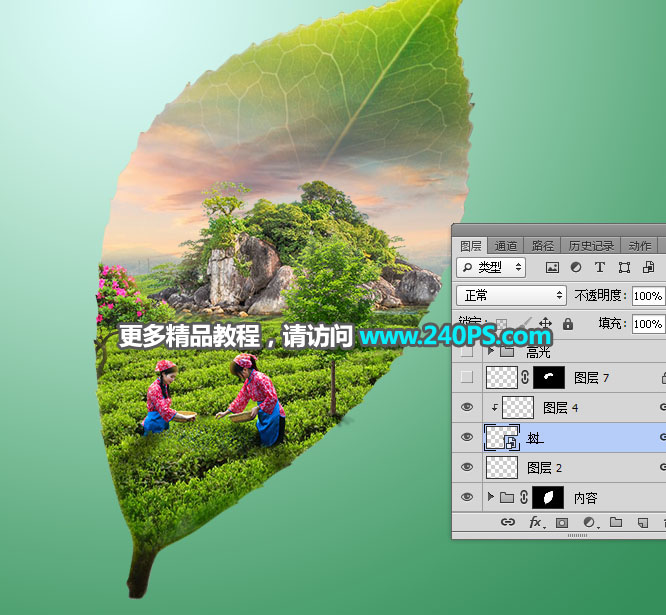Select the 高光 group name
This screenshot has height=615, width=666.
[538, 352]
